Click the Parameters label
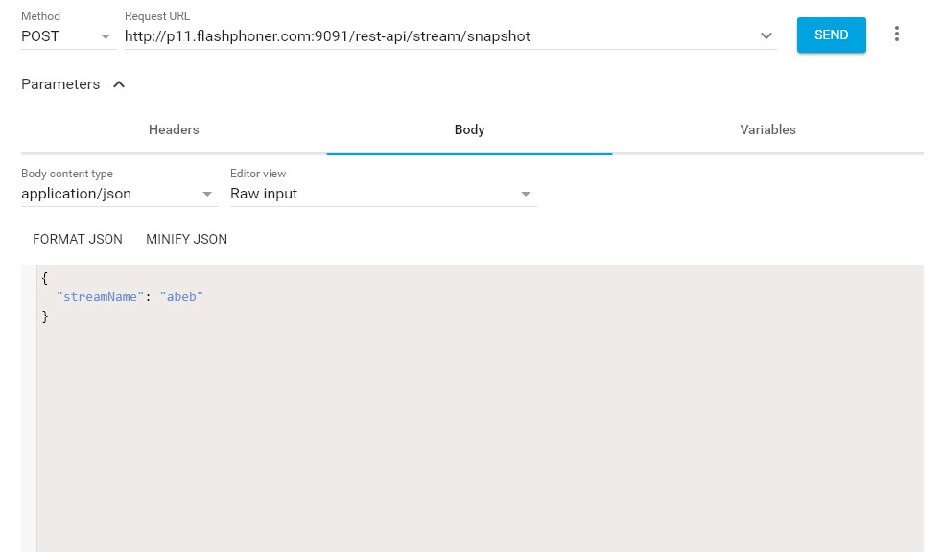The image size is (943, 560). [60, 84]
